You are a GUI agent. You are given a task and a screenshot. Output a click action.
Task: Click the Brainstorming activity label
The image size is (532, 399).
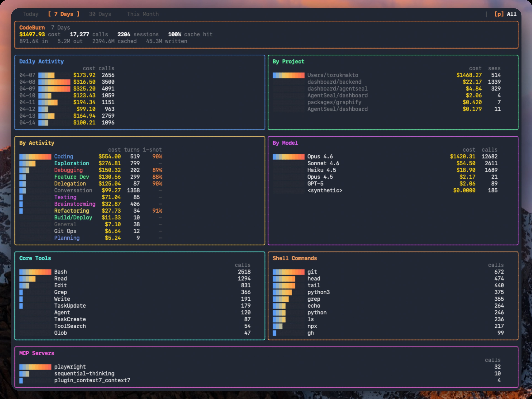[x=75, y=204]
